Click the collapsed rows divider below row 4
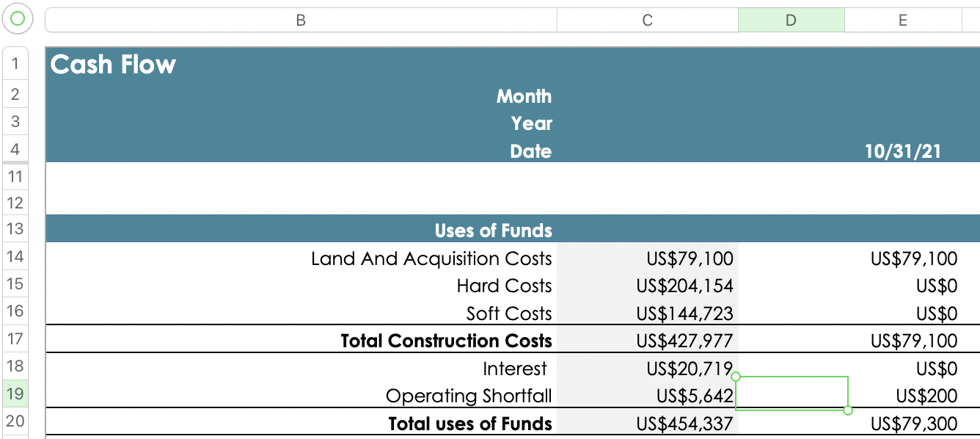This screenshot has height=439, width=980. pyautogui.click(x=15, y=162)
